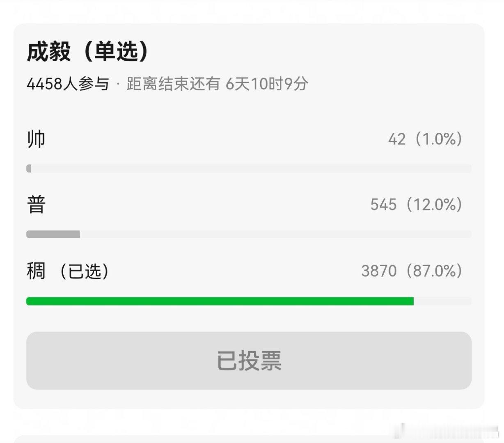Click the vote count 3870 next to 稠
The height and width of the screenshot is (443, 504).
378,270
